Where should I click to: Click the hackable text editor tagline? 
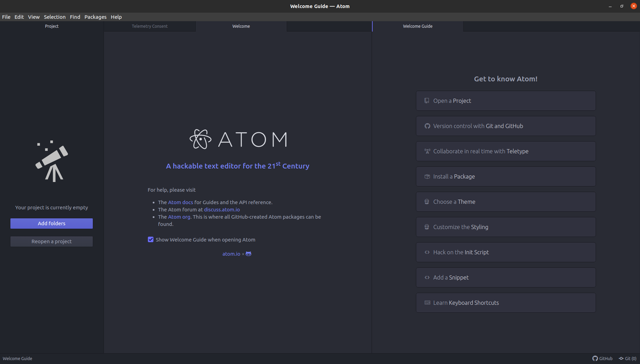point(237,165)
